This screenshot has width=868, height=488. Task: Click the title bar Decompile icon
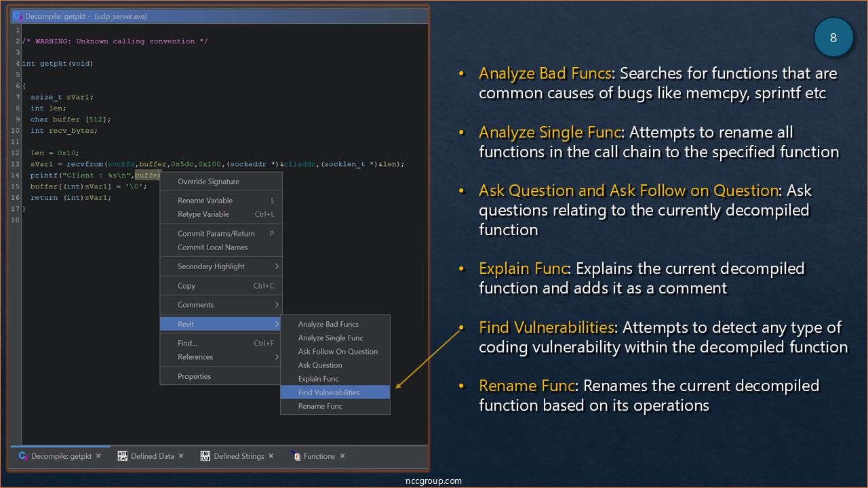tap(18, 16)
